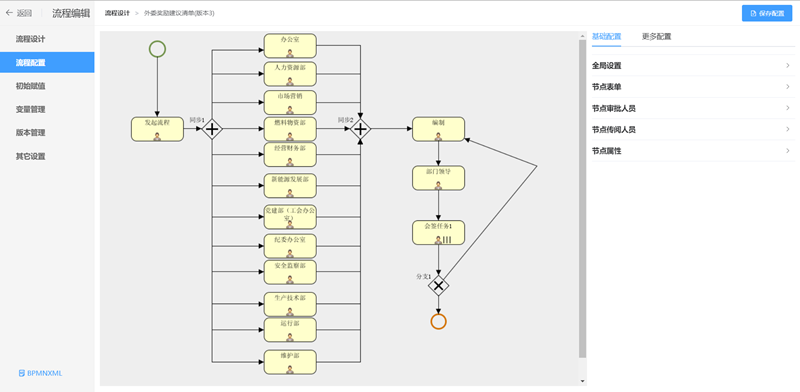Select the 维护部 task node
This screenshot has width=800, height=392.
coord(290,362)
